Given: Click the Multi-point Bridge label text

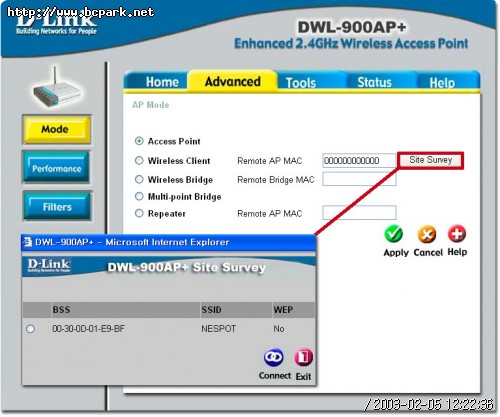Looking at the screenshot, I should [x=184, y=197].
